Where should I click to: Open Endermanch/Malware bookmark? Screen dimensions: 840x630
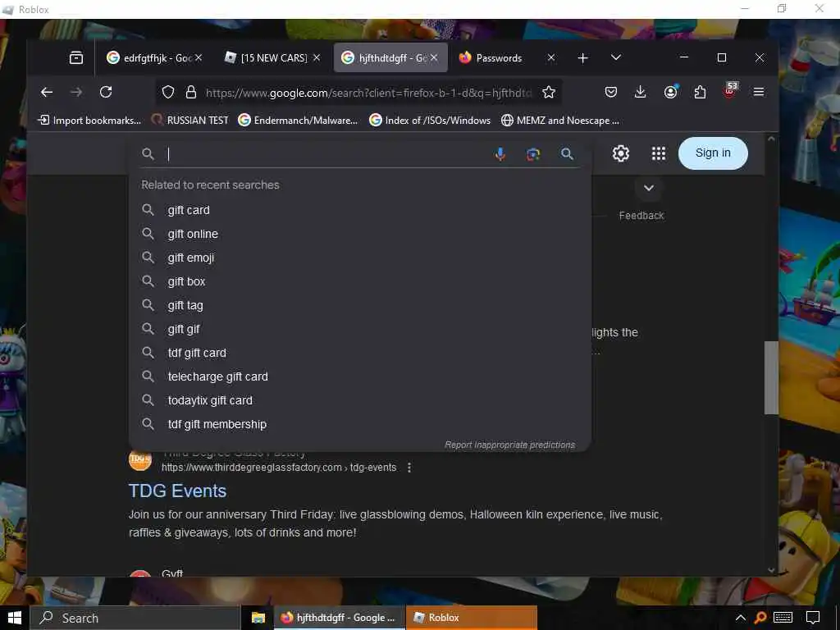tap(298, 121)
